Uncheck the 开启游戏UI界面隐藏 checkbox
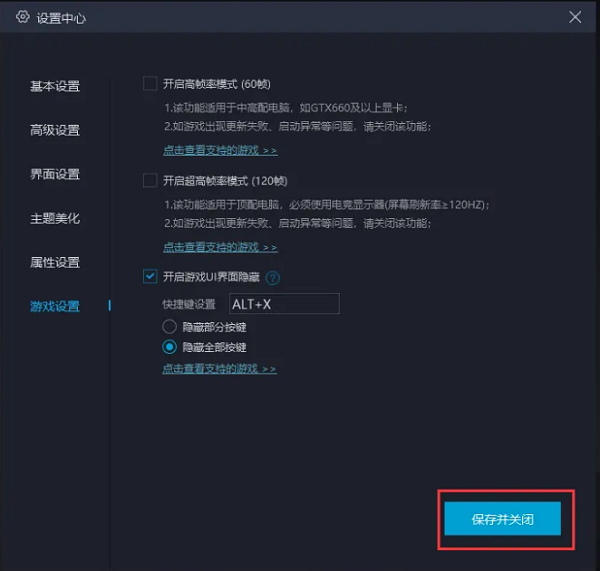This screenshot has height=571, width=600. (x=150, y=277)
